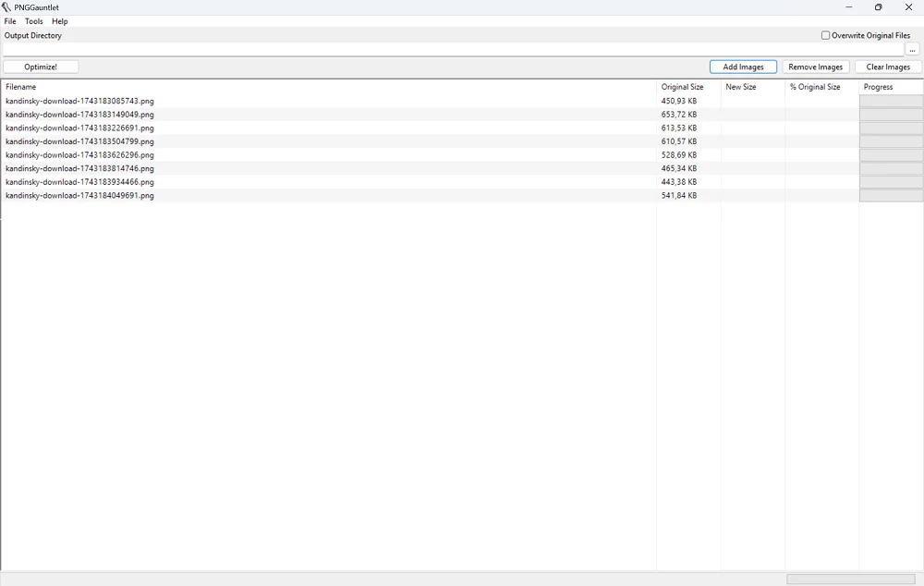Open the Help menu
Image resolution: width=924 pixels, height=586 pixels.
pyautogui.click(x=60, y=21)
